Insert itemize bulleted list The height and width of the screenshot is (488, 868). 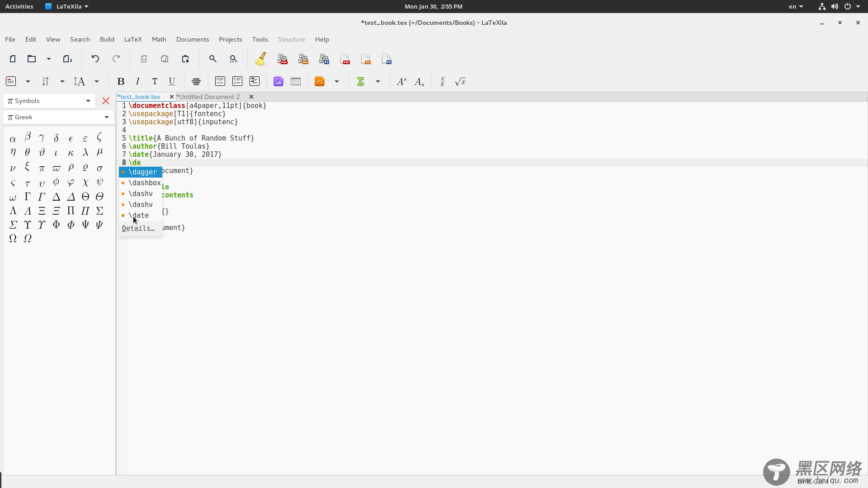click(x=220, y=81)
